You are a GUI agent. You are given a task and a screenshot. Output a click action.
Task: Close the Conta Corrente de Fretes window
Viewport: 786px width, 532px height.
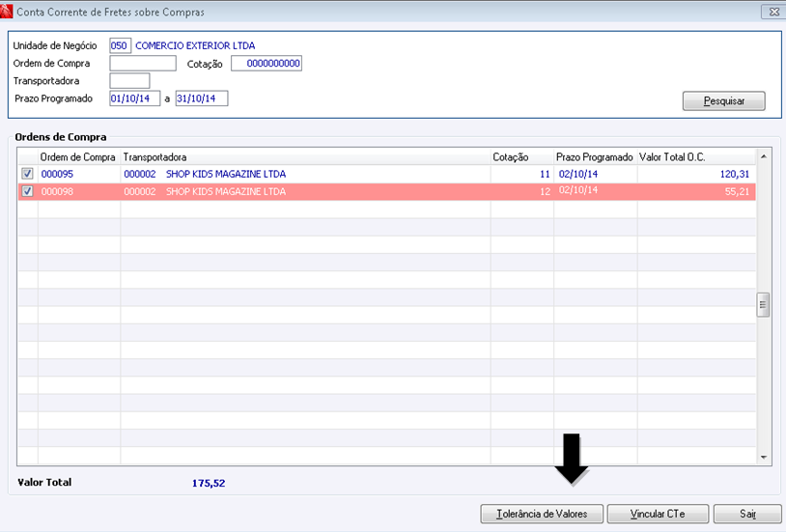coord(773,12)
